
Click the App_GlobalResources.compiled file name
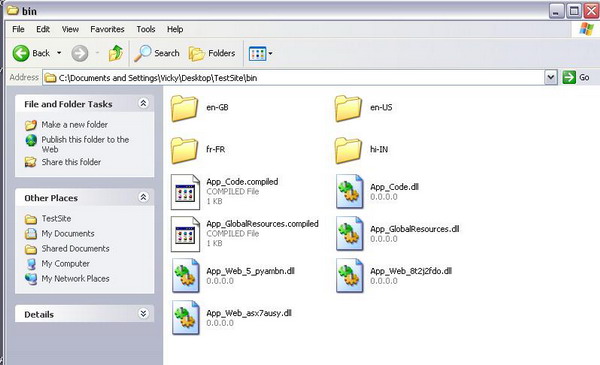coord(262,223)
